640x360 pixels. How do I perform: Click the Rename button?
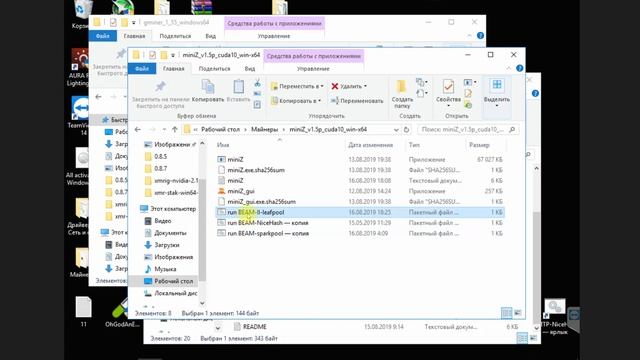pyautogui.click(x=357, y=100)
